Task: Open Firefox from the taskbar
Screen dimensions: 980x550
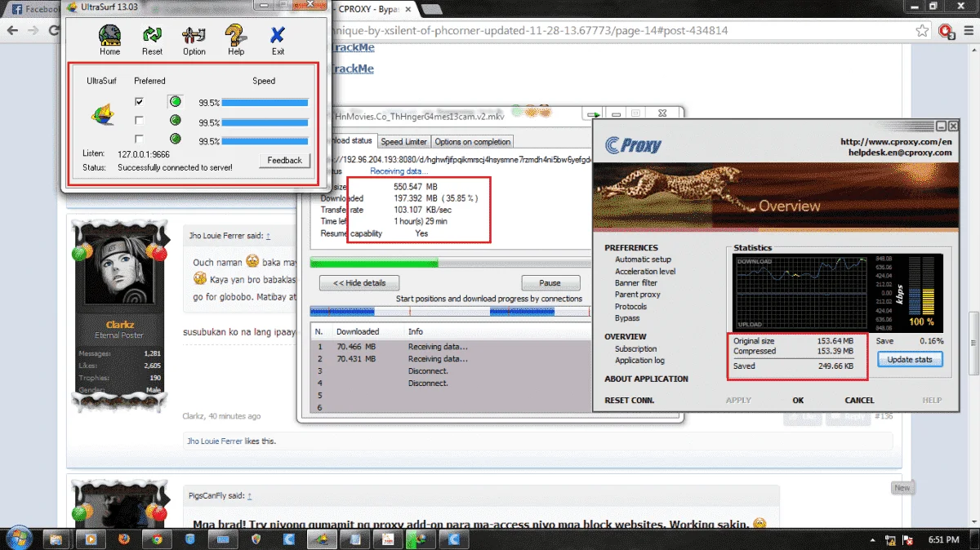Action: click(123, 539)
